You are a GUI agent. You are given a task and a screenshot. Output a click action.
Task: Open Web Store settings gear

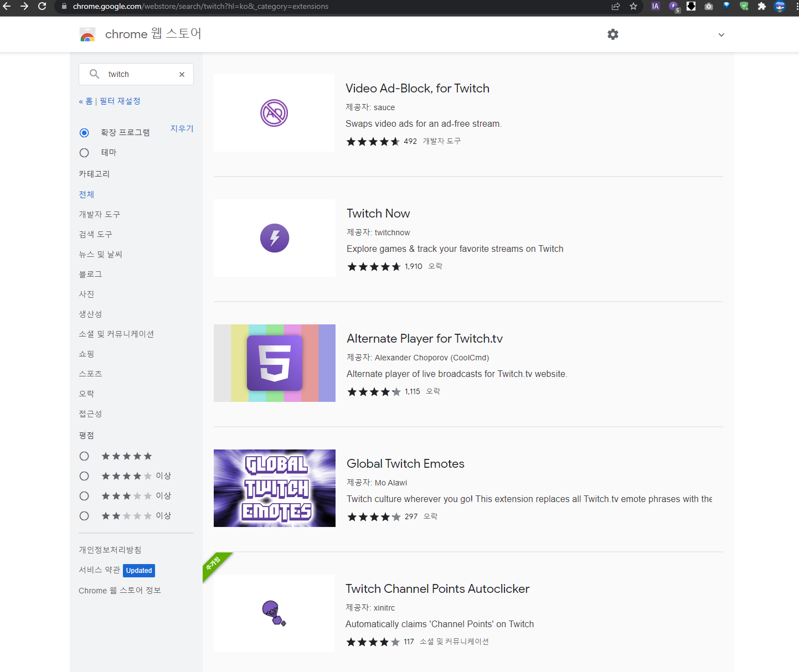pyautogui.click(x=613, y=34)
